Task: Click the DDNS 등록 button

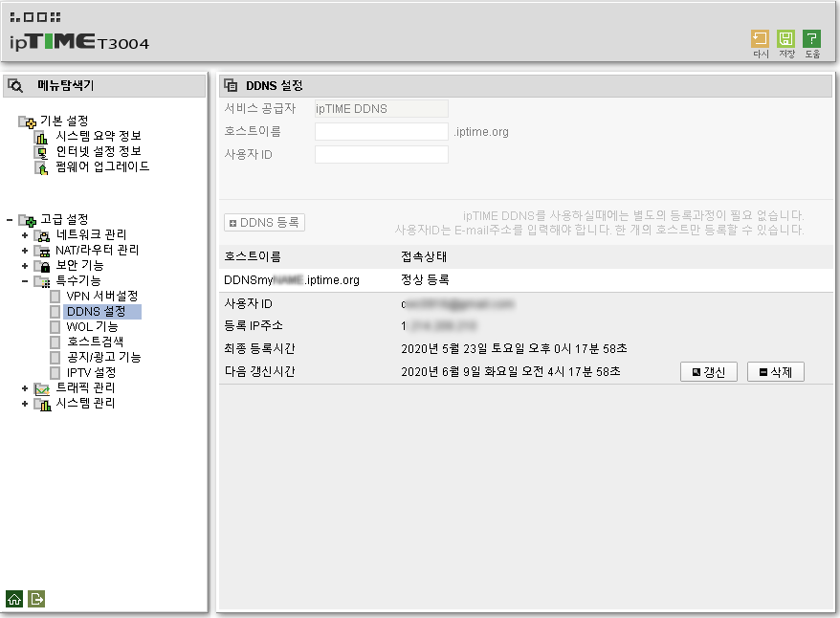Action: tap(265, 223)
